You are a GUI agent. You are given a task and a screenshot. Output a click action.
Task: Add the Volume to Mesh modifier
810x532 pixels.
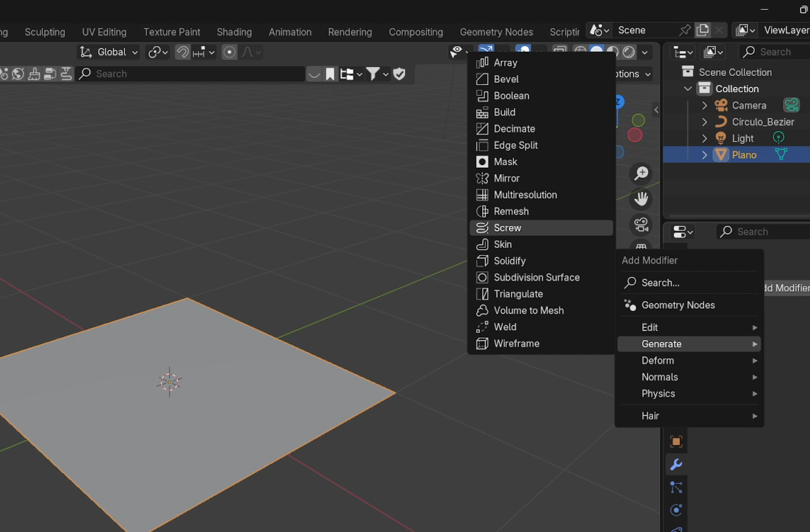click(541, 310)
